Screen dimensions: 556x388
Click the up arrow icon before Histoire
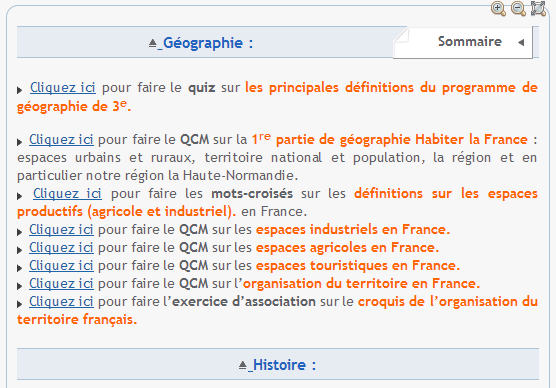point(243,365)
